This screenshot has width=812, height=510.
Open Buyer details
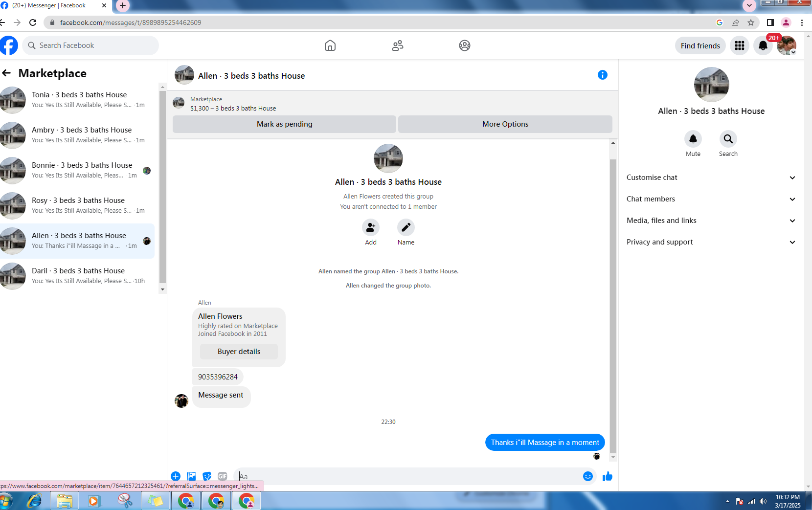coord(239,352)
